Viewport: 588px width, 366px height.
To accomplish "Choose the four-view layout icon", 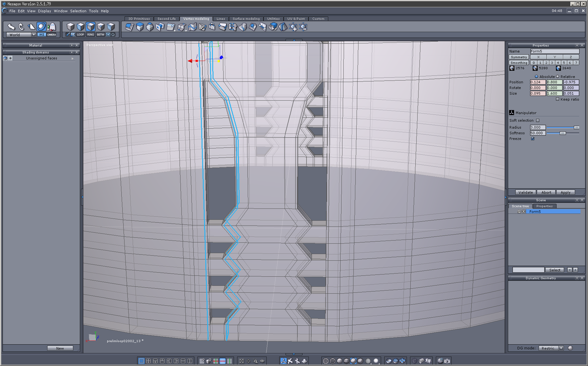I will 148,361.
